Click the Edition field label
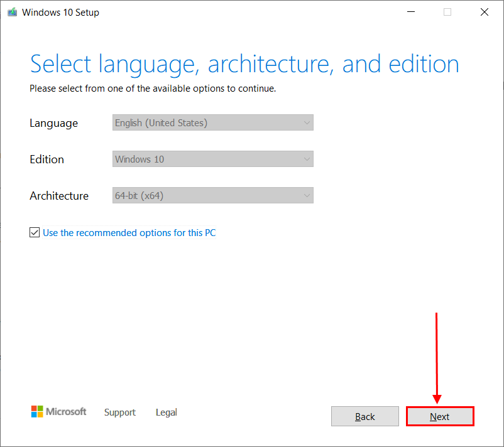 [47, 159]
